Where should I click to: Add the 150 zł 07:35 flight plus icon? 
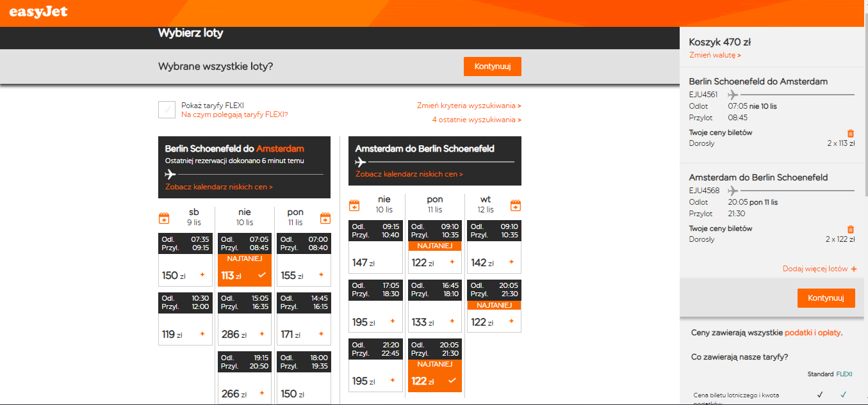coord(202,275)
